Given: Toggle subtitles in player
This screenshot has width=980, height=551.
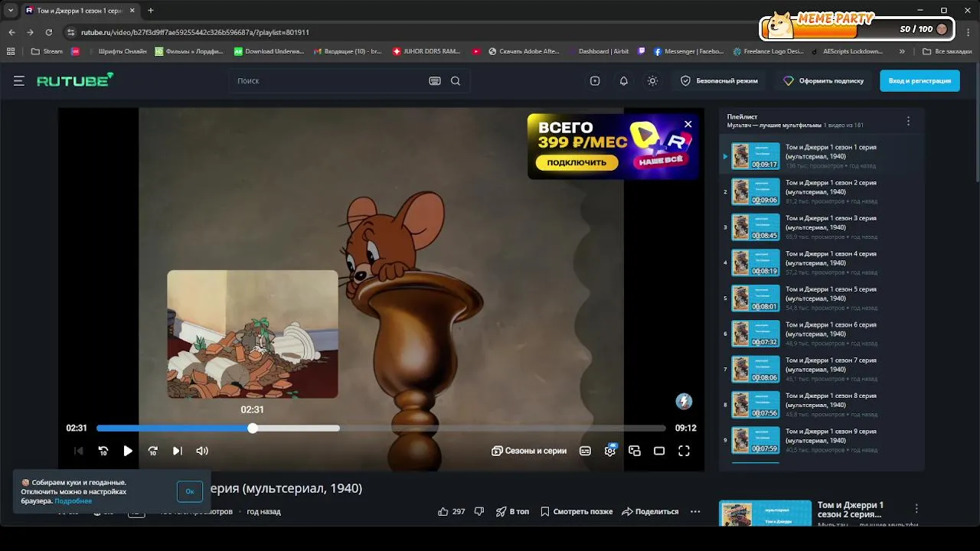Looking at the screenshot, I should click(x=585, y=451).
